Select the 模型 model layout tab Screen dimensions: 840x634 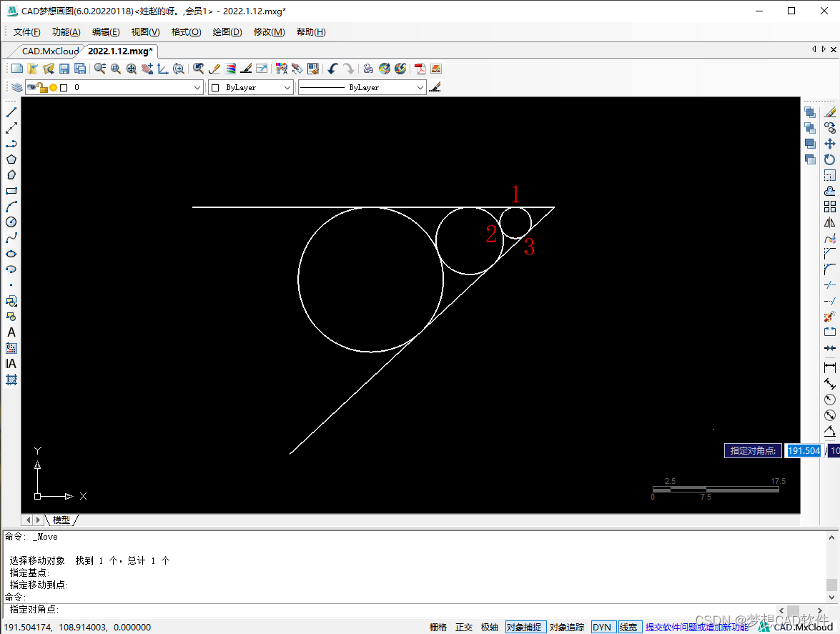tap(61, 520)
